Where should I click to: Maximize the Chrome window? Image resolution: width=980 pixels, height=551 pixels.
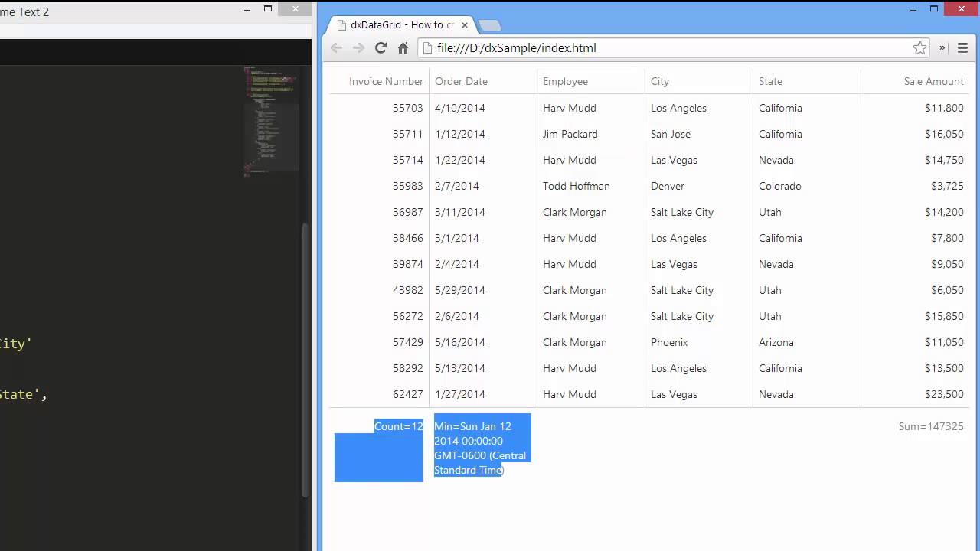934,8
